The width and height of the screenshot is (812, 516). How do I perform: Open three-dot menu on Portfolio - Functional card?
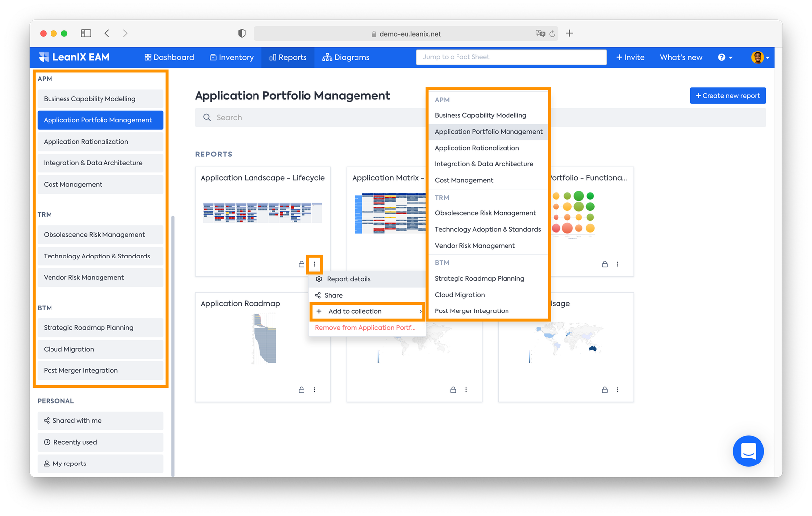click(x=617, y=264)
